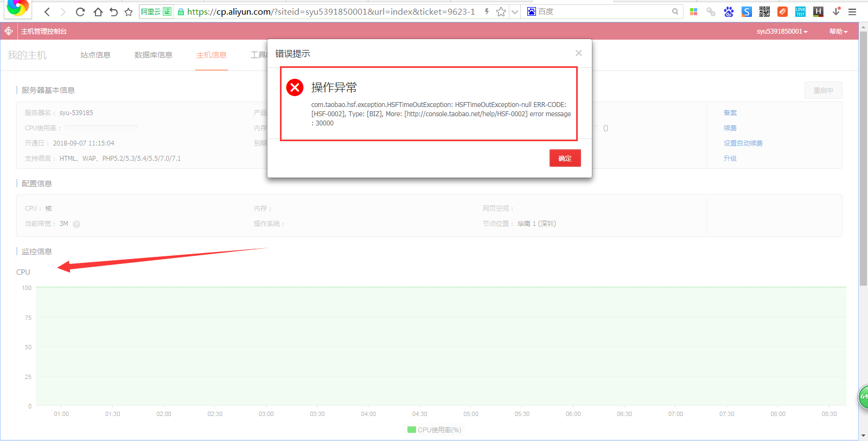Click the LINK TEST extension icon
Image resolution: width=868 pixels, height=441 pixels.
tap(800, 11)
